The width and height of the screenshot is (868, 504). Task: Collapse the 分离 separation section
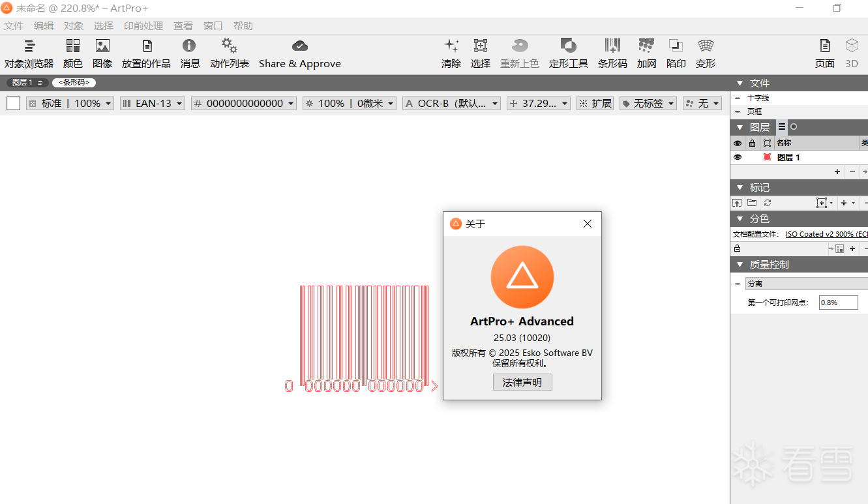tap(737, 284)
